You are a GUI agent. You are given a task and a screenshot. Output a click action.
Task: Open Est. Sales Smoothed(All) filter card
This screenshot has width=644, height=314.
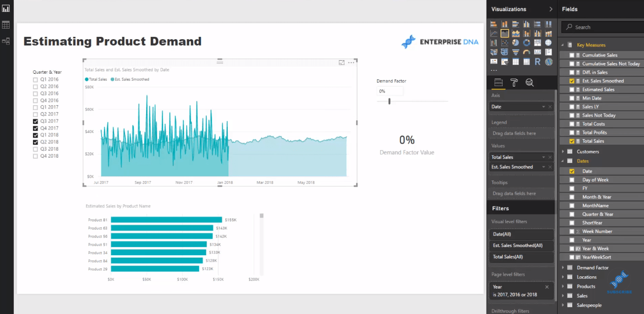[521, 246]
